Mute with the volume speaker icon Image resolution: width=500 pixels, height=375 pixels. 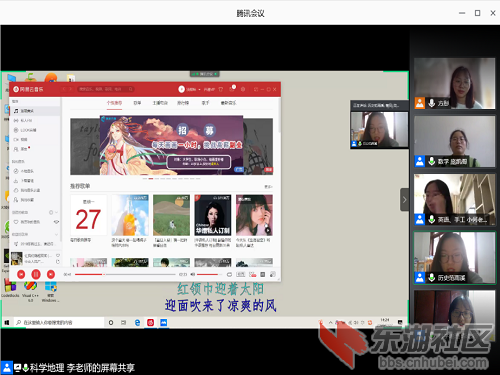click(x=192, y=274)
